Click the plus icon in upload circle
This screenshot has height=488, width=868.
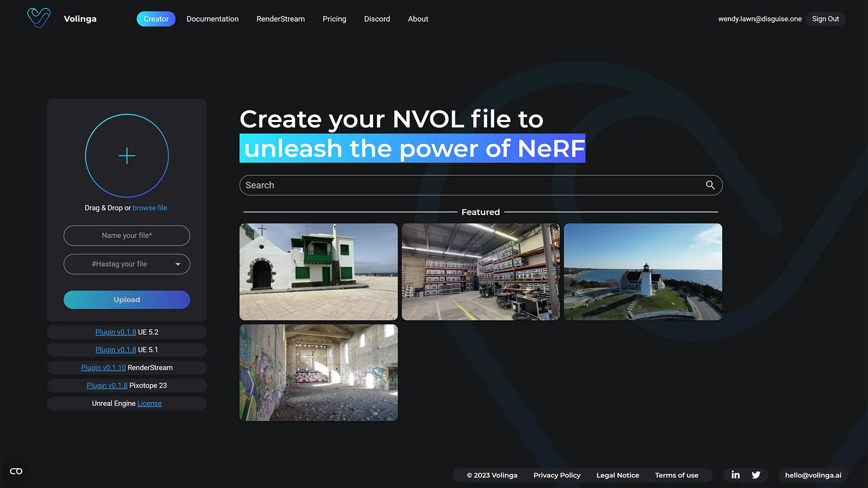pyautogui.click(x=127, y=156)
